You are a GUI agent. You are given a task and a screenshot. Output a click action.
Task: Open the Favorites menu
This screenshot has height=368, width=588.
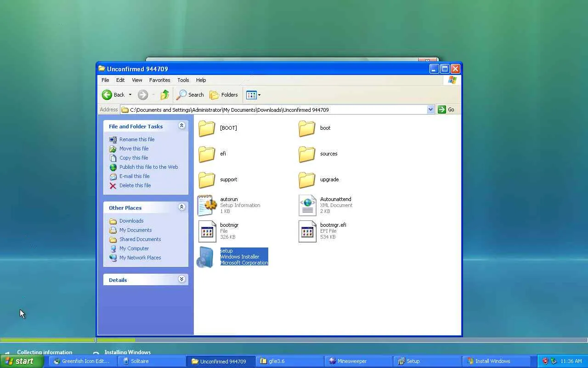pyautogui.click(x=160, y=80)
